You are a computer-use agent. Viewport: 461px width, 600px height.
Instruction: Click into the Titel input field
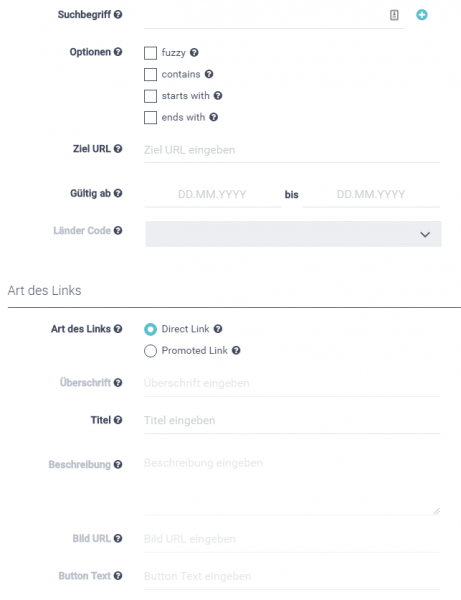click(x=292, y=421)
